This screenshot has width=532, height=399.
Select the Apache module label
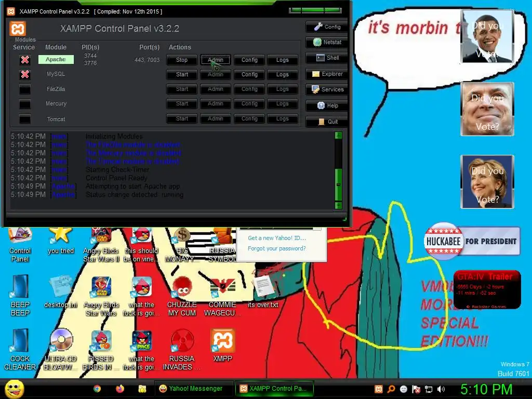[56, 59]
